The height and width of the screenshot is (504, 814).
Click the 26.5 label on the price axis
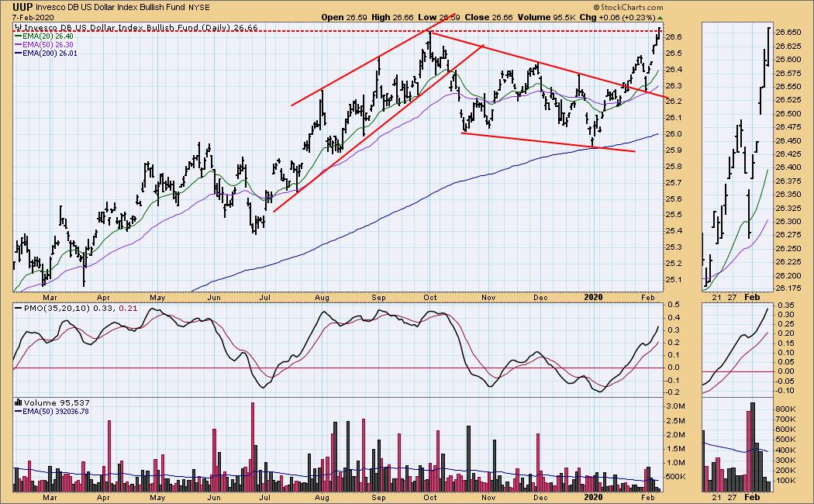coord(674,53)
